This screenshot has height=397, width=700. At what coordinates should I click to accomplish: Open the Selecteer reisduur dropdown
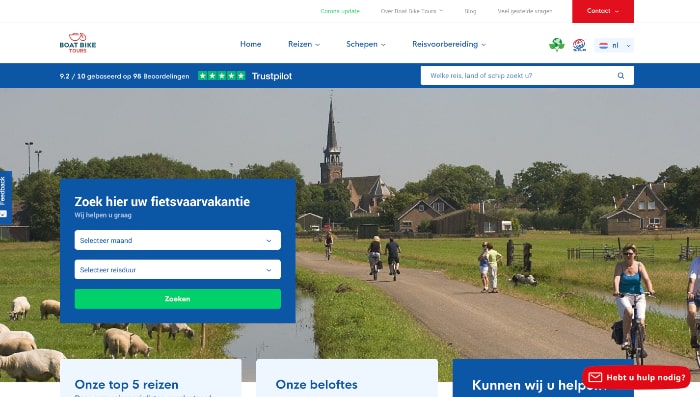pyautogui.click(x=178, y=270)
